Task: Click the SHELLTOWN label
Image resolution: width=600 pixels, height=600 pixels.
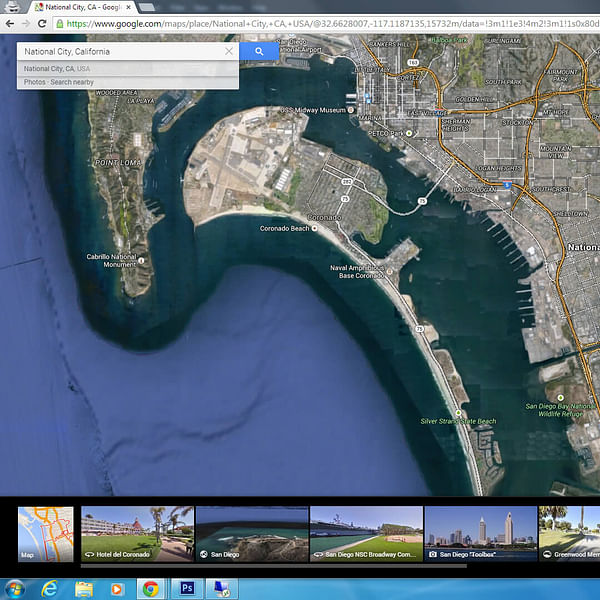Action: point(570,214)
